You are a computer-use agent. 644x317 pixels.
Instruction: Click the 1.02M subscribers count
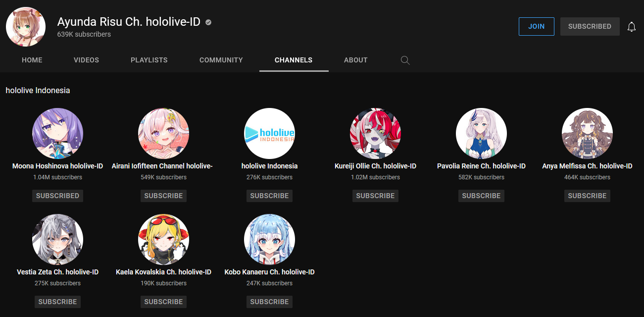click(x=375, y=177)
